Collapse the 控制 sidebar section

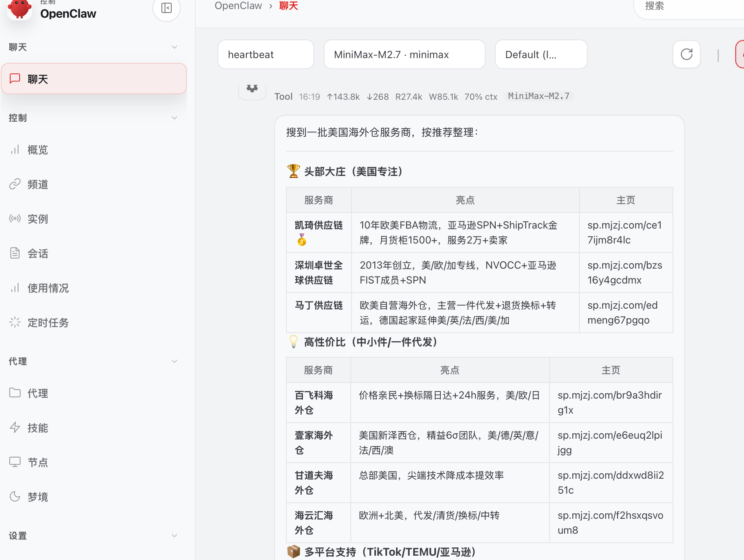(x=174, y=118)
